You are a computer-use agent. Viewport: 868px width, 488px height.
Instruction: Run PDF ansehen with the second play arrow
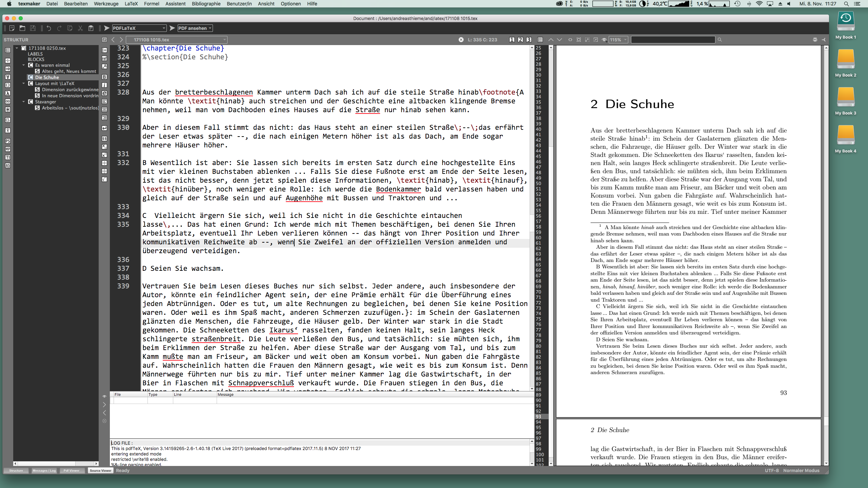(x=172, y=28)
